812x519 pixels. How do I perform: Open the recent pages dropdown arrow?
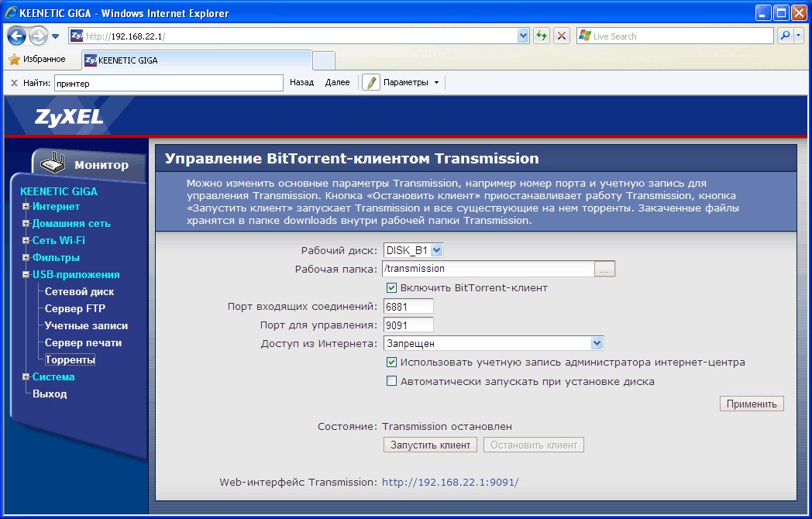56,36
